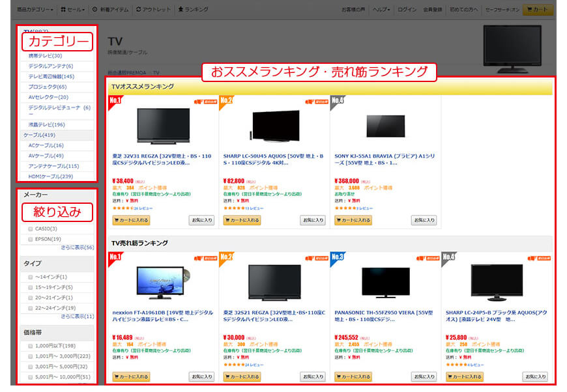Click star rating of SHARP LC-50U45

(x=233, y=208)
